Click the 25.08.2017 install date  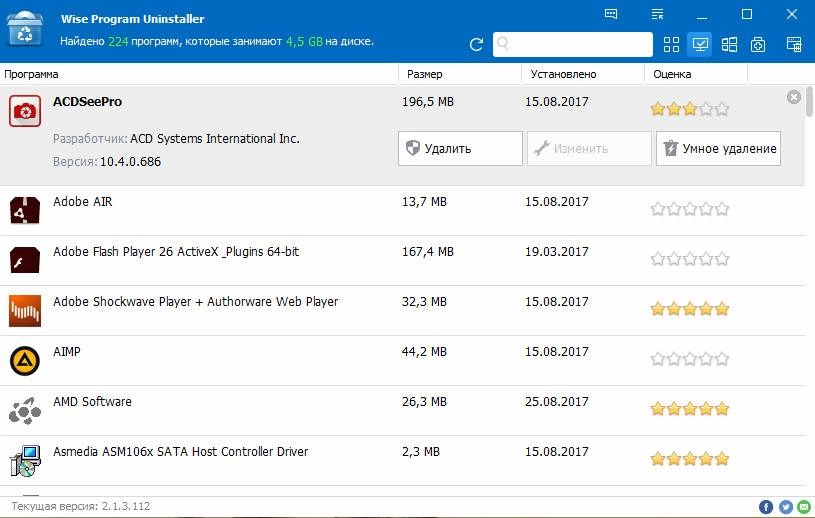click(x=557, y=402)
